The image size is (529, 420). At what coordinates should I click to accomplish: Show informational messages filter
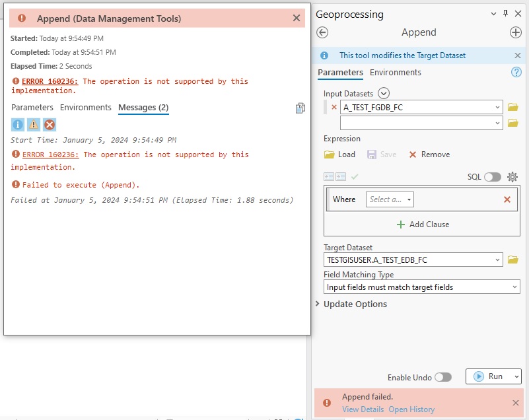pyautogui.click(x=17, y=124)
